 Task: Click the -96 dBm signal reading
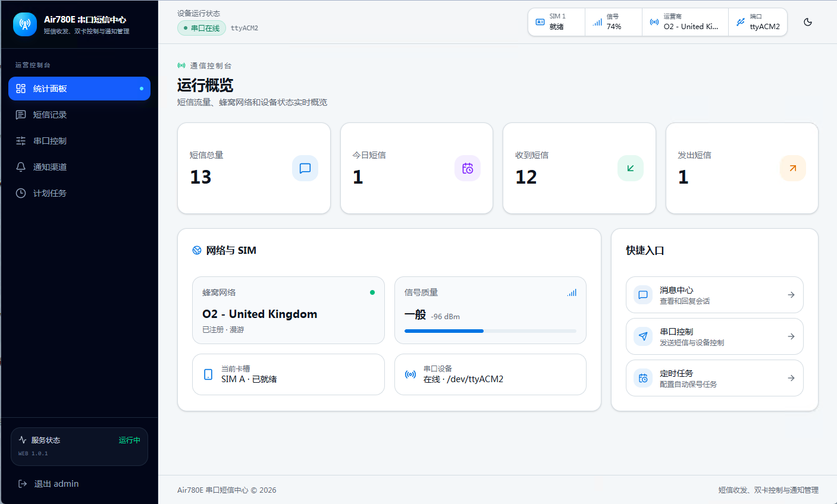pyautogui.click(x=445, y=317)
